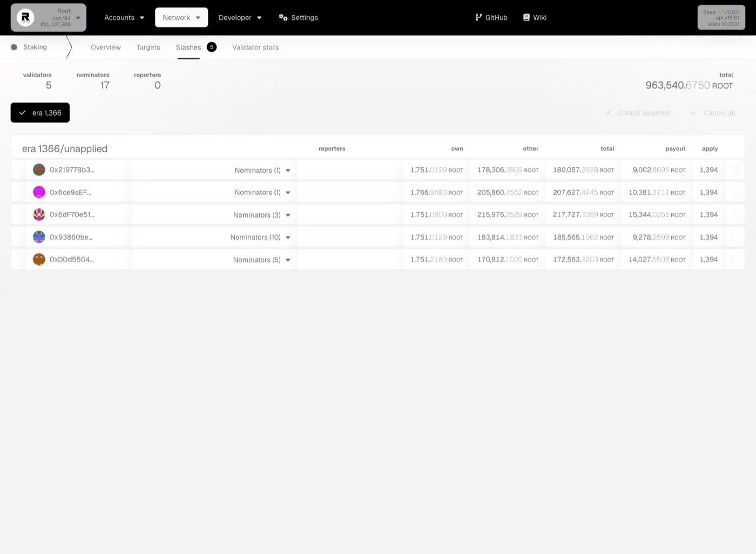Click the Staking breadcrumb label
Screen dimensions: 756x554
[35, 47]
